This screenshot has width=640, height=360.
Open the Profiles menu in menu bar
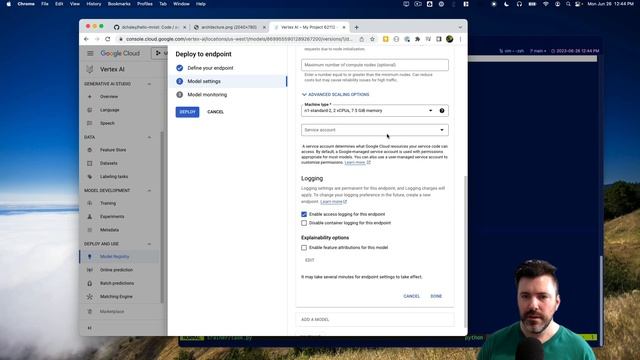[145, 4]
